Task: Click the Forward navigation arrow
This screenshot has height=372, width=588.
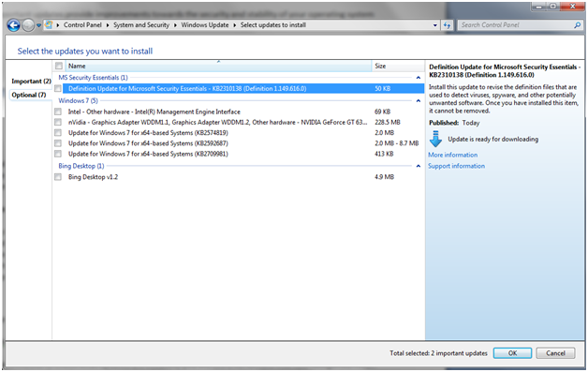Action: point(28,25)
